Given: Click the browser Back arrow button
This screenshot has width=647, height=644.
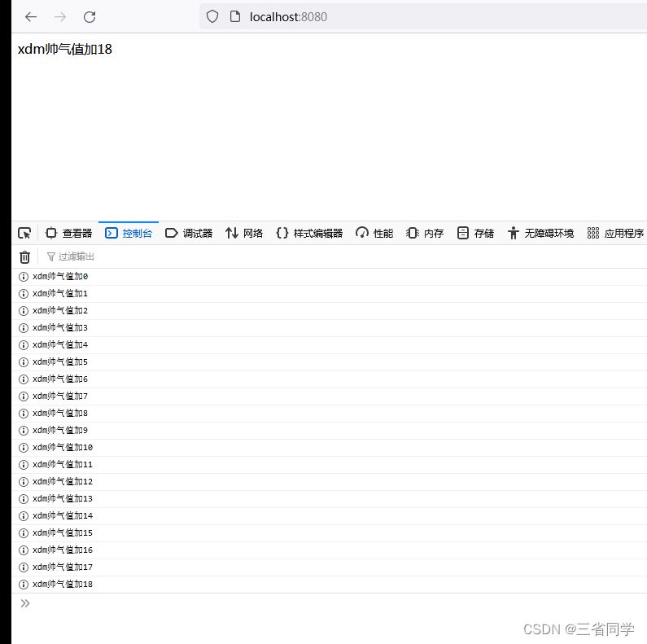Looking at the screenshot, I should [x=31, y=17].
